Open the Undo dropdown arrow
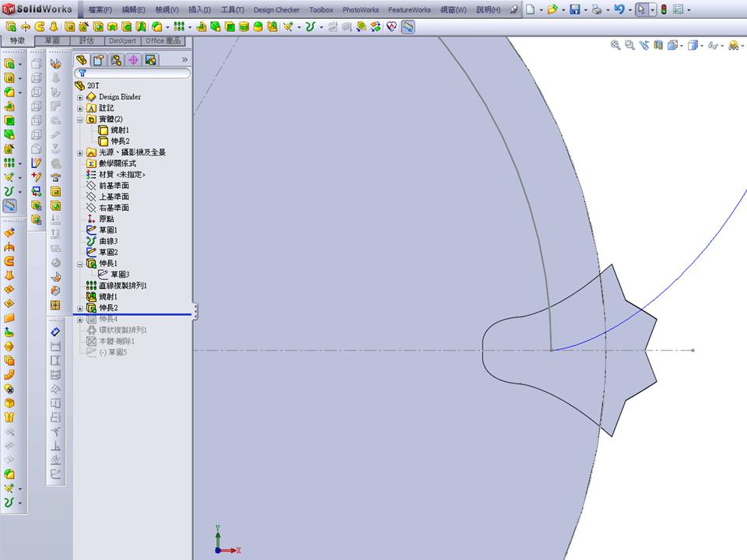747x560 pixels. (630, 9)
